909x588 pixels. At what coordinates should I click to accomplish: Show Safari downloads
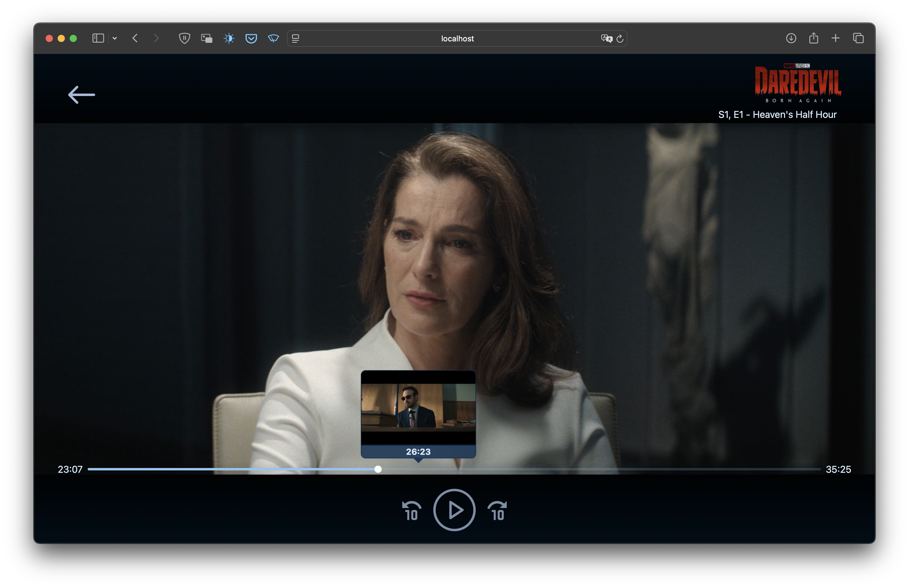(791, 38)
